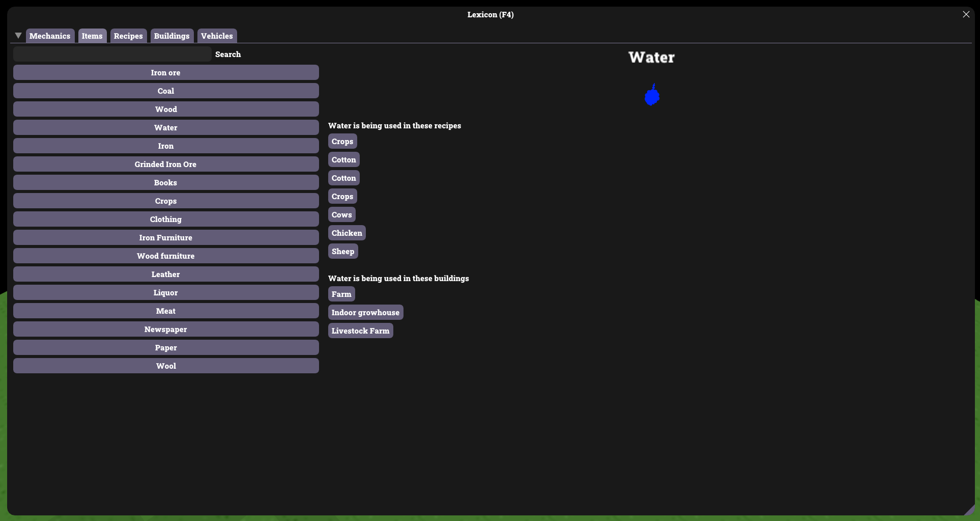Select the Buildings tab
This screenshot has width=980, height=521.
pos(171,36)
